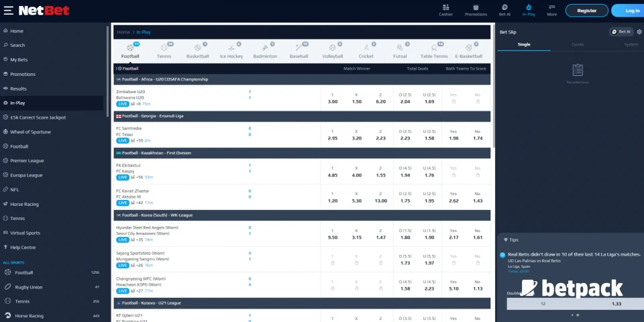
Task: Select the Football sport tab
Action: 130,52
